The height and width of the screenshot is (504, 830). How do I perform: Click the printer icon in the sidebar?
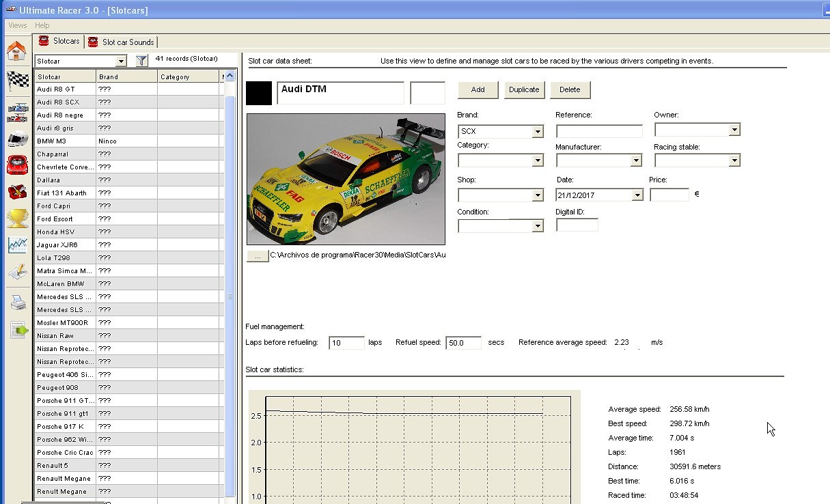tap(17, 303)
